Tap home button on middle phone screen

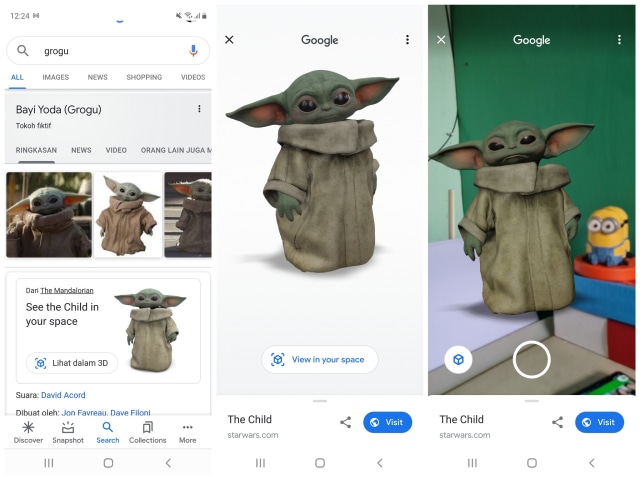tap(320, 463)
